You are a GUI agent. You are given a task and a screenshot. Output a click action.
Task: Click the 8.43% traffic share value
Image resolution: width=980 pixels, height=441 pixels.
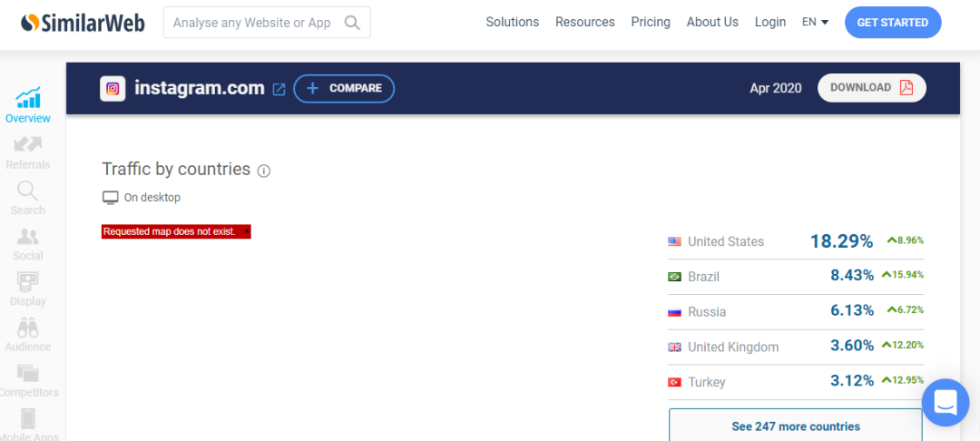[x=852, y=275]
